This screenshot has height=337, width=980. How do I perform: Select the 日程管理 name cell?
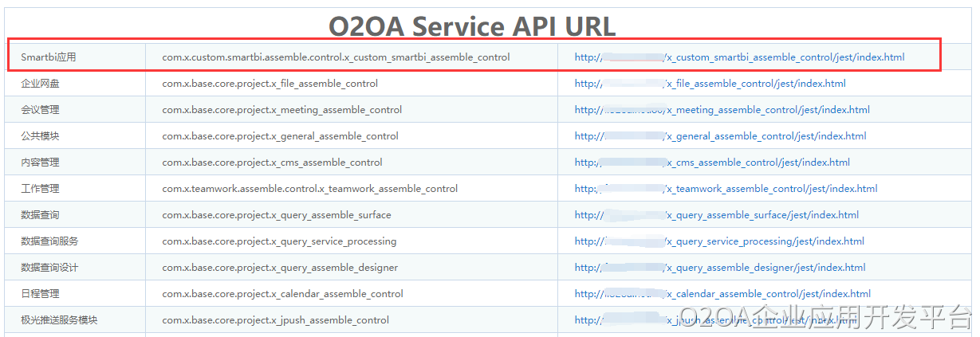40,294
